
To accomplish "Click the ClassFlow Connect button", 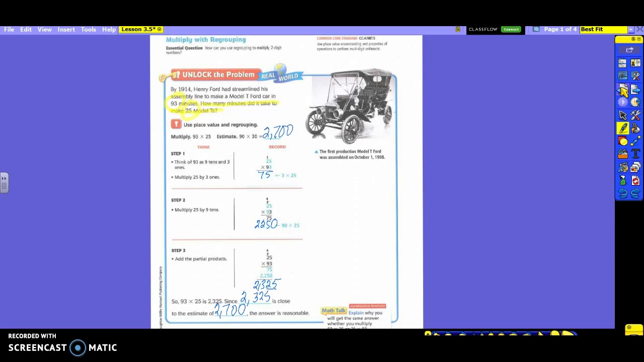I will (x=511, y=29).
